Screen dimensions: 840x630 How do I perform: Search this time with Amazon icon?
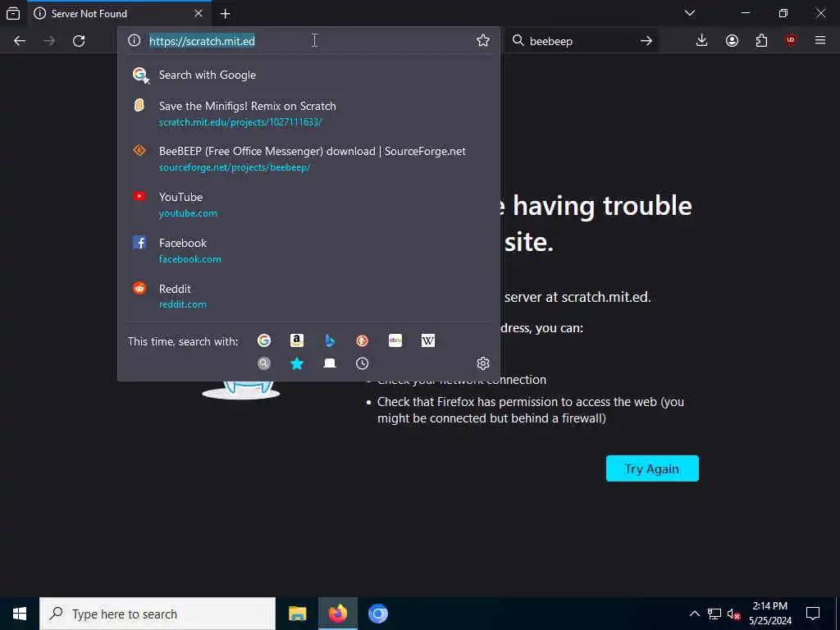click(x=297, y=340)
